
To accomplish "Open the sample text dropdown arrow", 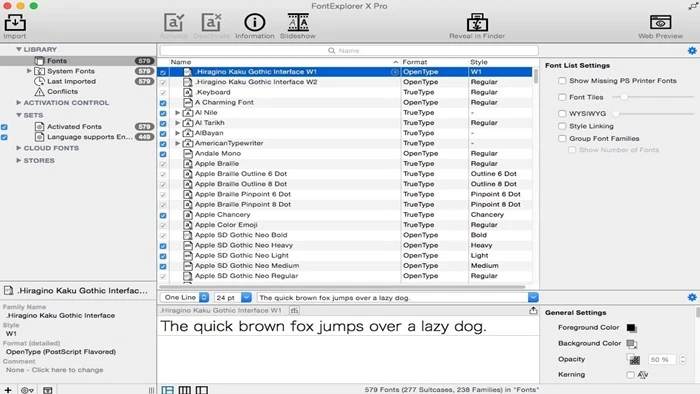I will (x=533, y=297).
